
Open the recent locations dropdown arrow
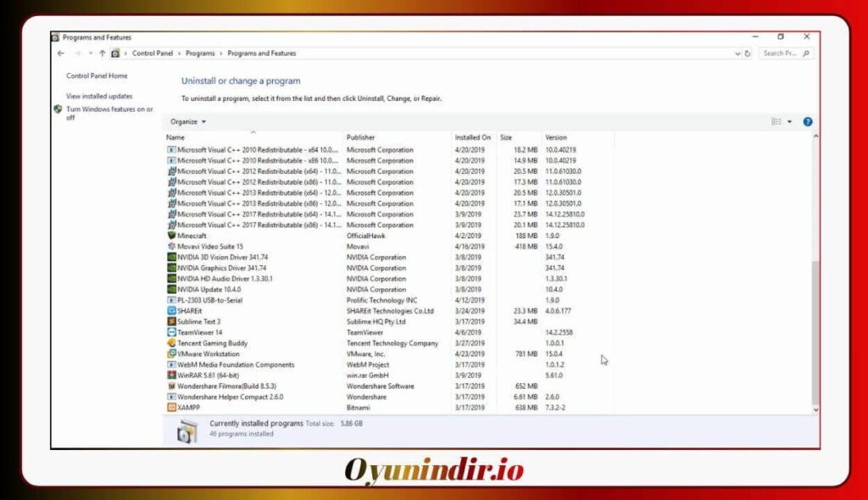[x=90, y=53]
